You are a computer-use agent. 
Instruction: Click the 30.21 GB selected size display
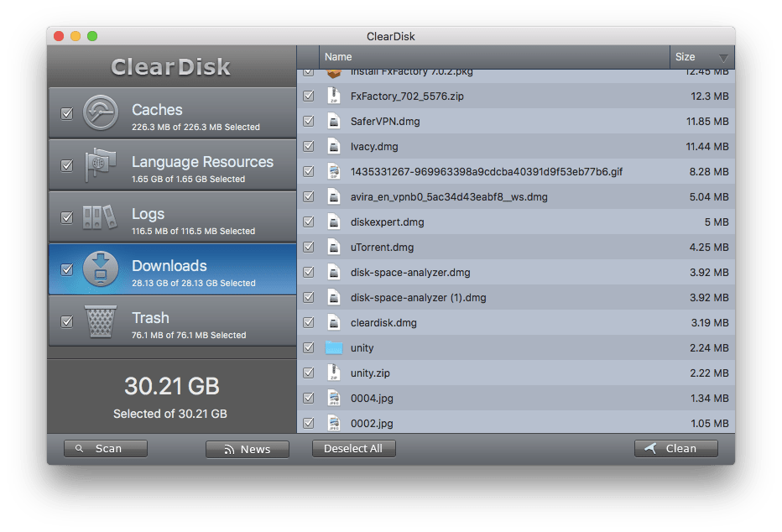(171, 387)
